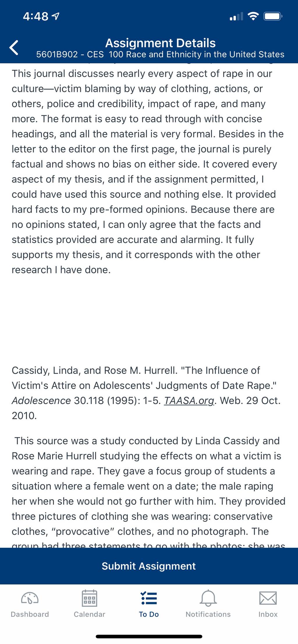Submit the assignment

click(x=149, y=566)
